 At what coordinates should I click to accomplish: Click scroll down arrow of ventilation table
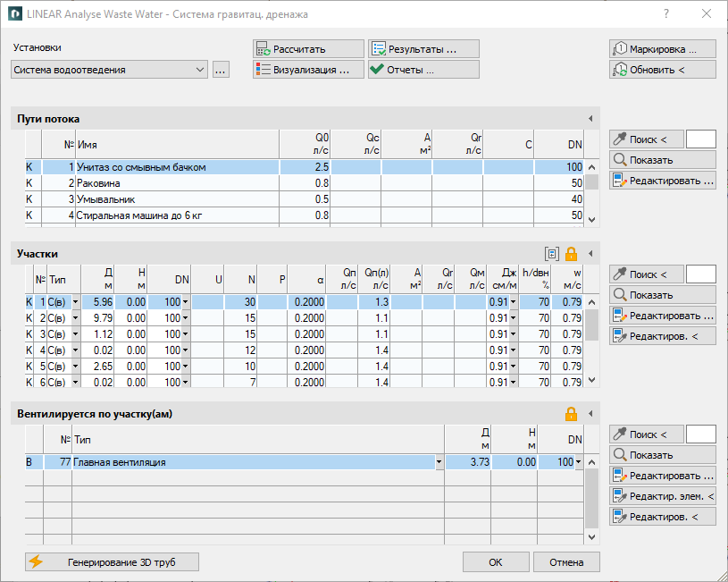click(591, 537)
